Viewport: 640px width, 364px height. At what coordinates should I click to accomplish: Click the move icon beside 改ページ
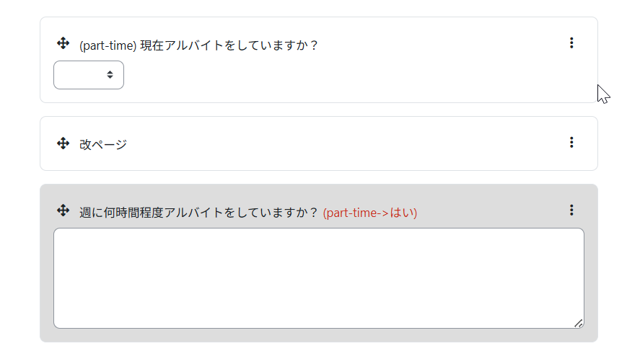(63, 143)
